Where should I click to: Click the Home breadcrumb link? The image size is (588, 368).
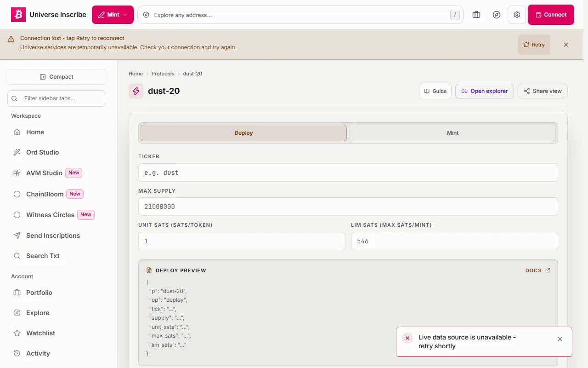pyautogui.click(x=136, y=74)
